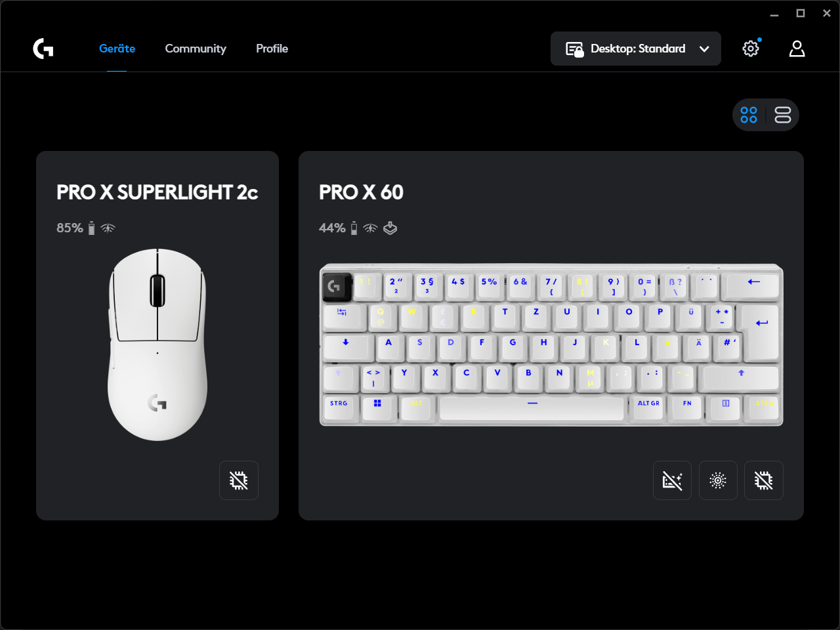Viewport: 840px width, 630px height.
Task: Click the mouse wireless connection icon
Action: [x=108, y=228]
